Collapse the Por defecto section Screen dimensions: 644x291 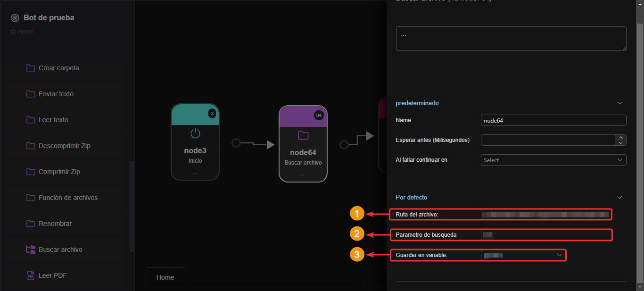click(620, 197)
